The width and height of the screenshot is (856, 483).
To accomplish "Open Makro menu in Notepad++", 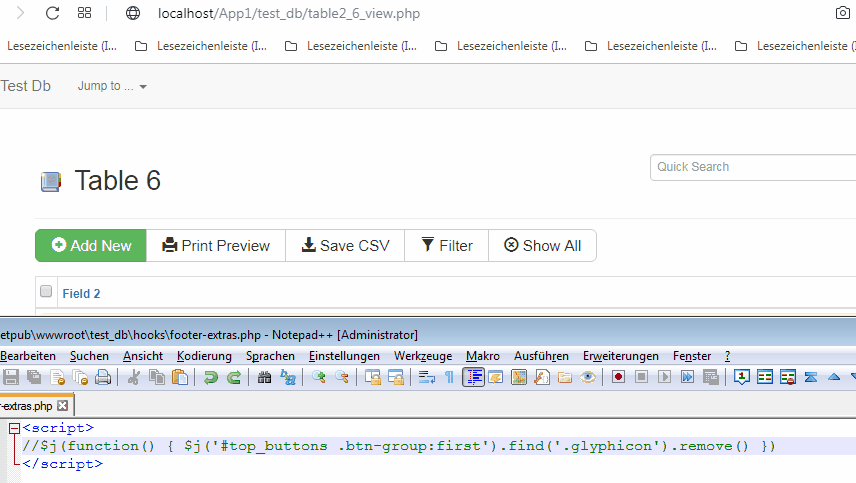I will coord(483,356).
